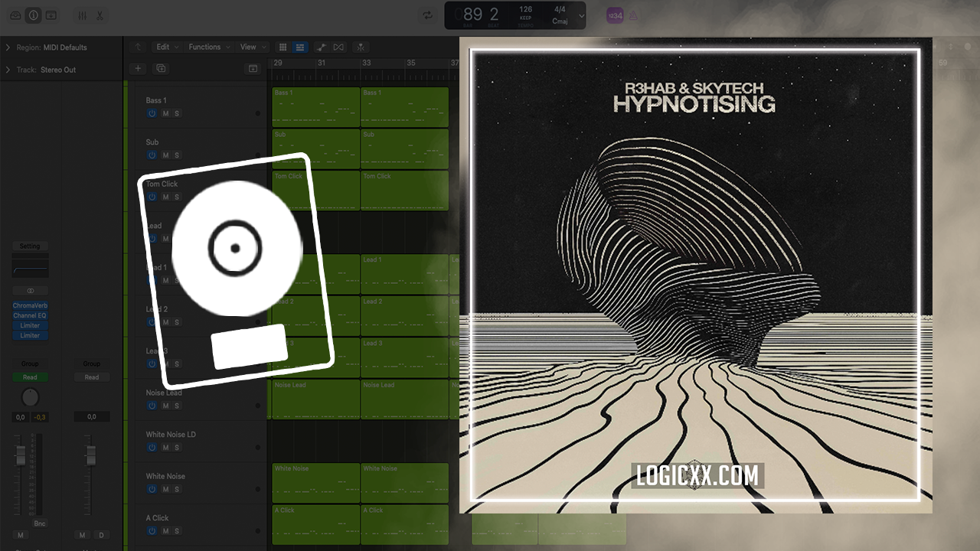Open the Library panel icon

(16, 15)
